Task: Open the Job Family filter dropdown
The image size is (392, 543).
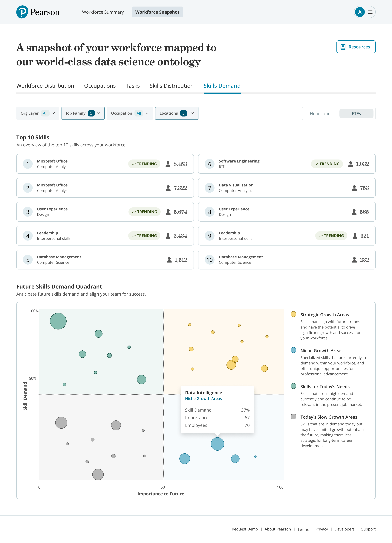Action: (x=83, y=113)
